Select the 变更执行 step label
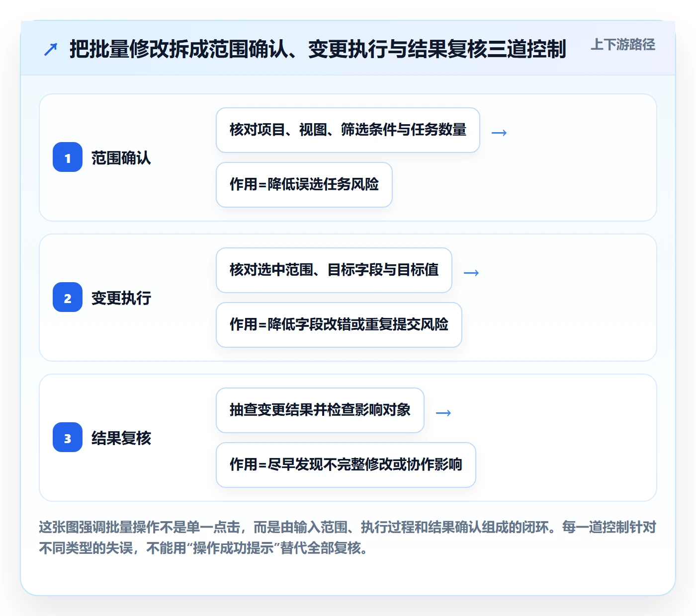 click(x=121, y=298)
